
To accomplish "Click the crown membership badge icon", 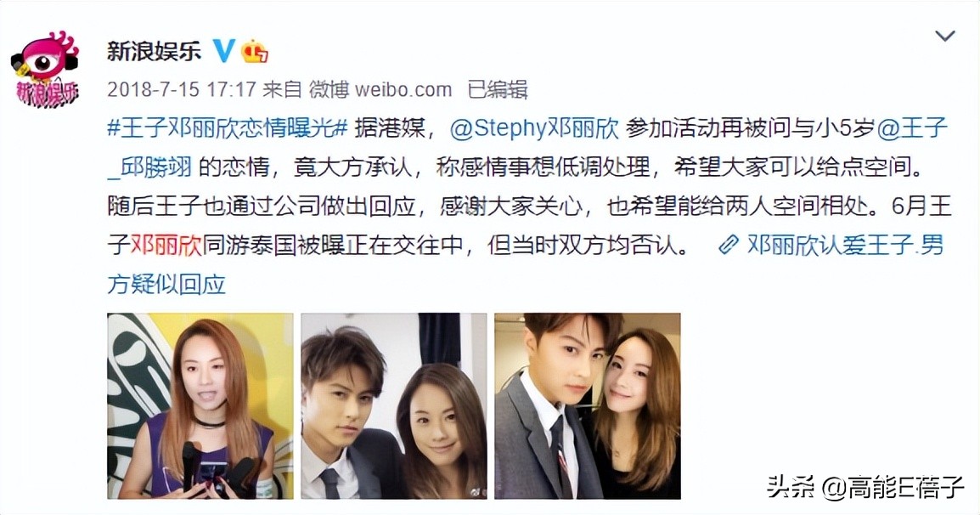I will [x=255, y=51].
